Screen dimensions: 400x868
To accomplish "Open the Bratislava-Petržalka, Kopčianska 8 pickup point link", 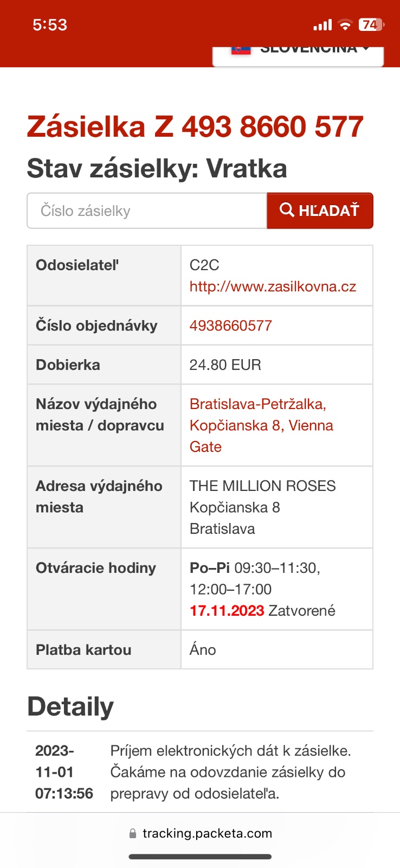I will (x=261, y=425).
